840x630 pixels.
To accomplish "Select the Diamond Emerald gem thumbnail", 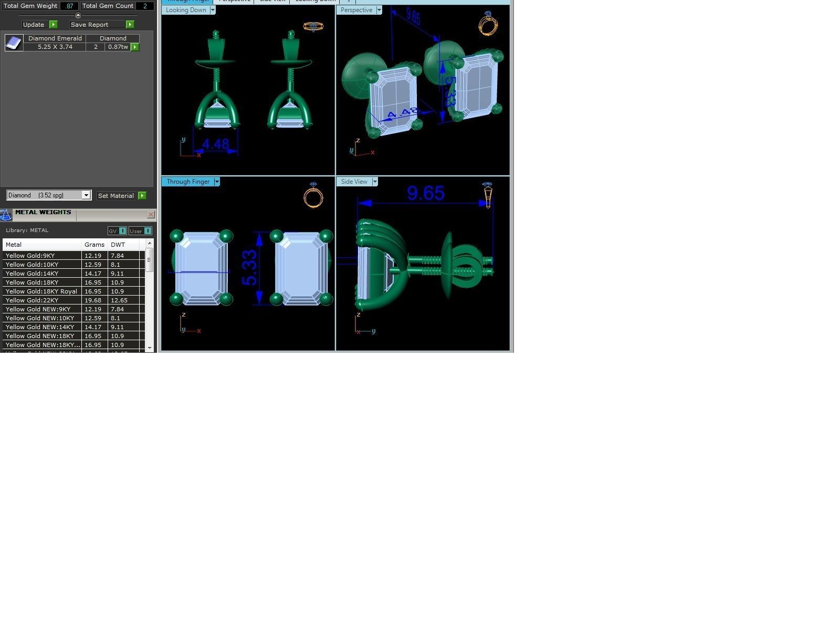I will point(14,43).
